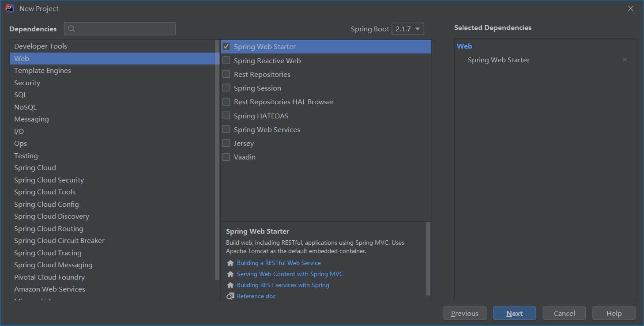Image resolution: width=644 pixels, height=326 pixels.
Task: Open the NoSQL dependency category
Action: (25, 107)
